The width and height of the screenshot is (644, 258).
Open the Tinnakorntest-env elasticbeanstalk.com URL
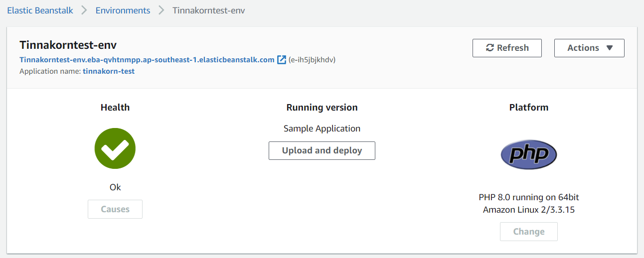[147, 60]
